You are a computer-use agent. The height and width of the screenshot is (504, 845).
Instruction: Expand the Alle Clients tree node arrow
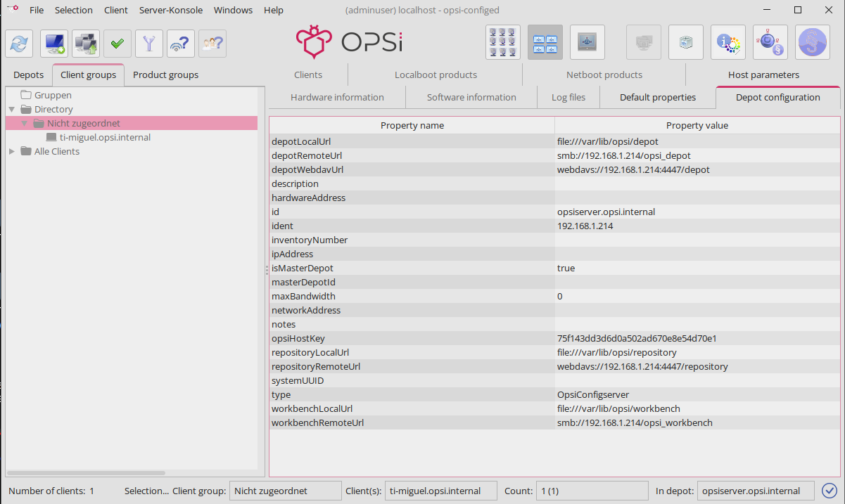pyautogui.click(x=12, y=151)
